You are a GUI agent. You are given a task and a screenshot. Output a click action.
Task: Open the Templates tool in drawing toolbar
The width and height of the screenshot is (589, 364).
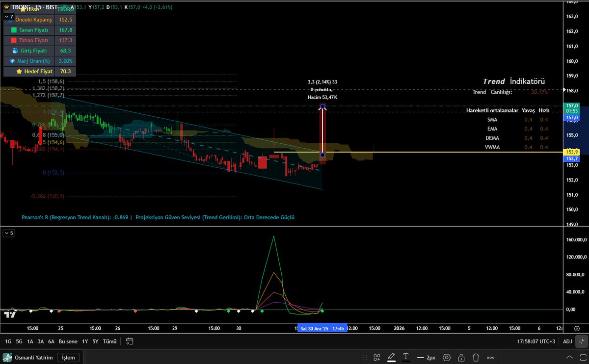(x=377, y=357)
